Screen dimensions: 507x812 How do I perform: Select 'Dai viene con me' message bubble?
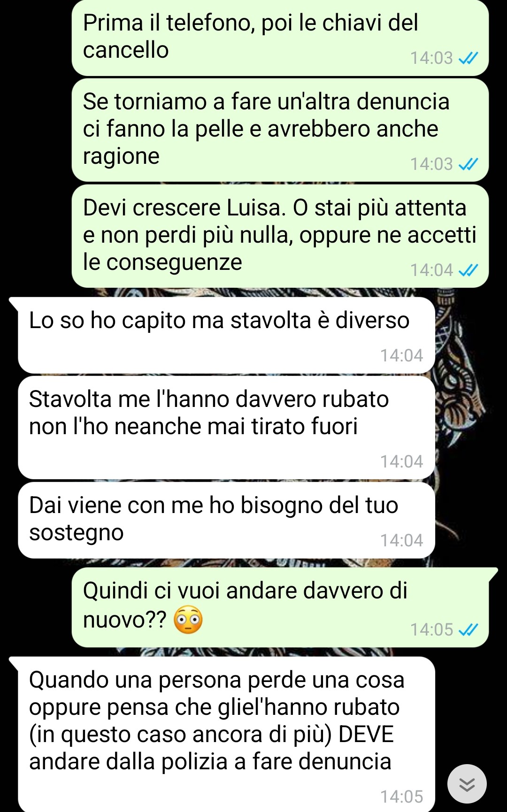point(226,520)
